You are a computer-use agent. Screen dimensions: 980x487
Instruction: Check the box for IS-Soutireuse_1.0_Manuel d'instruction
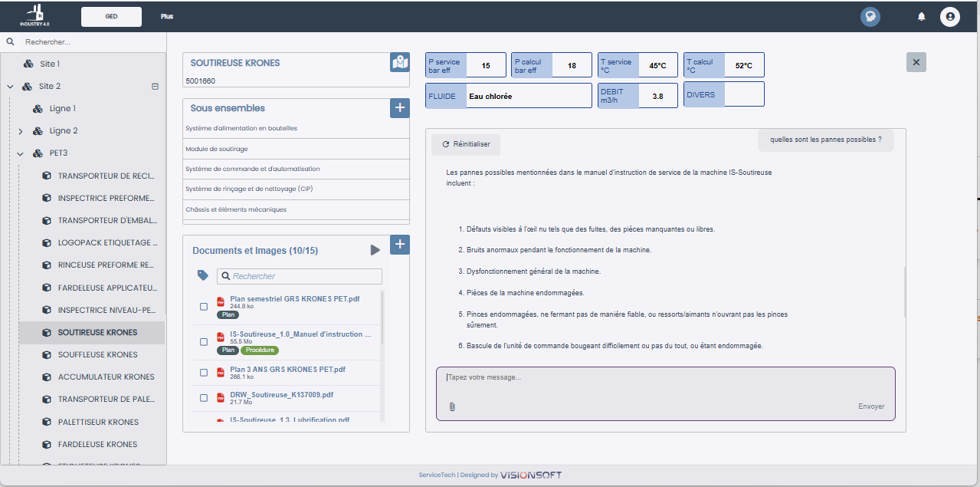pos(204,342)
